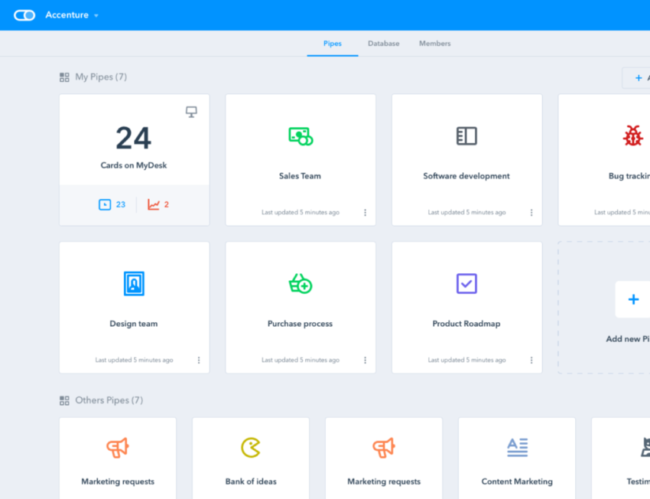Viewport: 650px width, 499px height.
Task: Click the Add new Pipe plus button
Action: [x=632, y=299]
